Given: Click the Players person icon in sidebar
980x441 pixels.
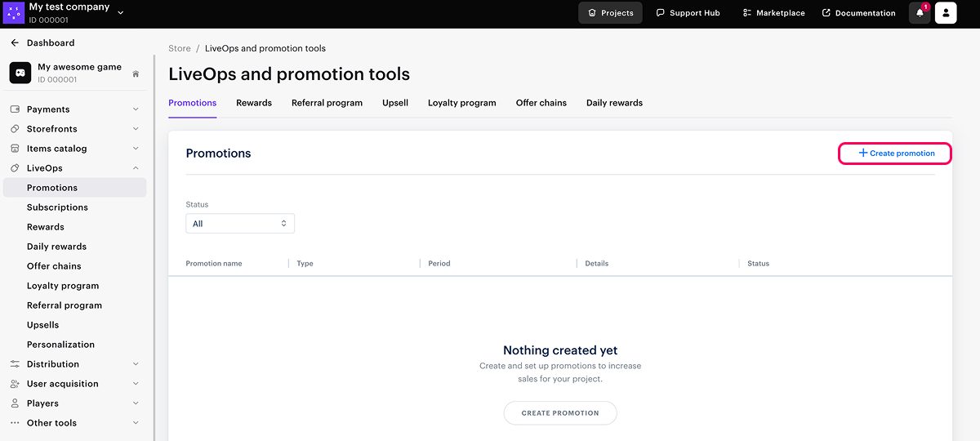Looking at the screenshot, I should (x=15, y=403).
